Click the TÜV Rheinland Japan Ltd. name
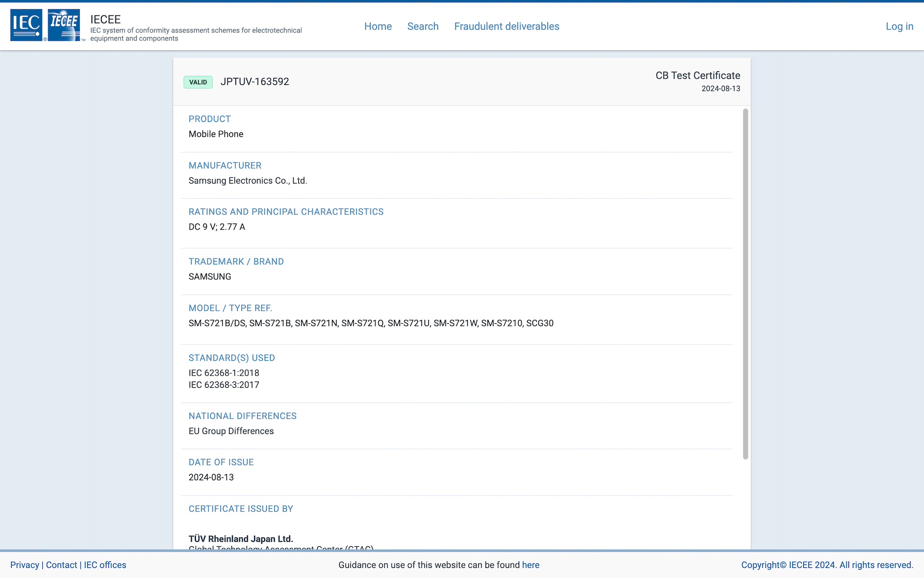The width and height of the screenshot is (924, 578). 241,539
